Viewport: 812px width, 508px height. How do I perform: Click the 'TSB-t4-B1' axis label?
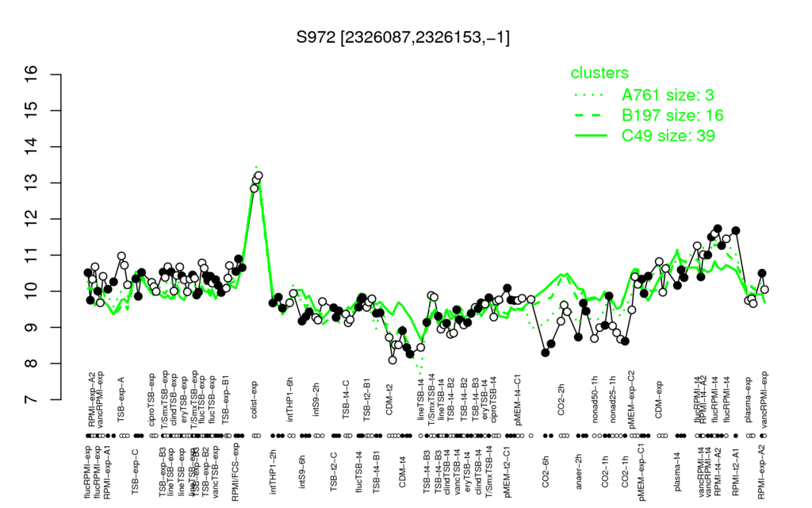click(x=377, y=471)
